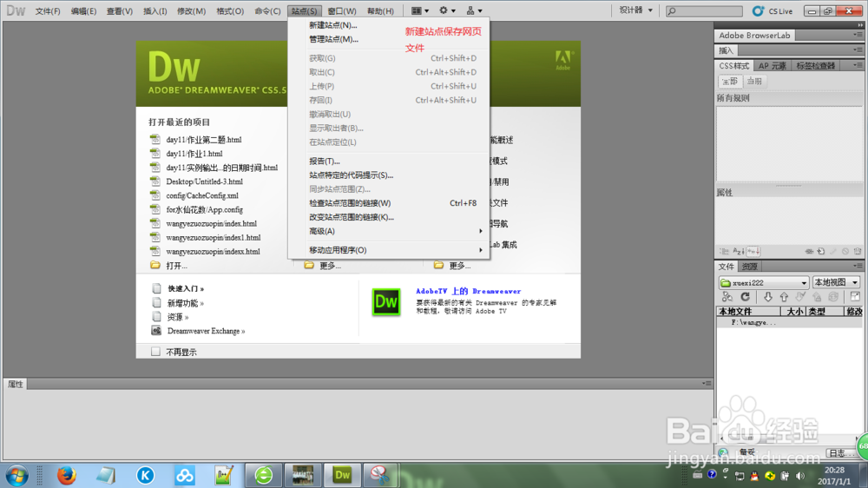The height and width of the screenshot is (488, 868).
Task: Toggle the 全部 mode in CSS Styles
Action: pyautogui.click(x=730, y=82)
